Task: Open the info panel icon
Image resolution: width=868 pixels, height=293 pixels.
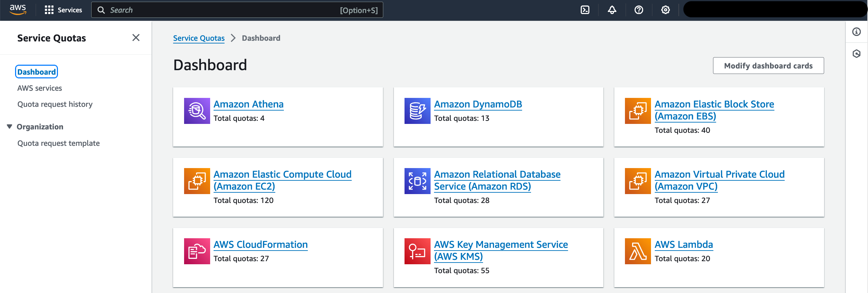Action: click(x=856, y=32)
